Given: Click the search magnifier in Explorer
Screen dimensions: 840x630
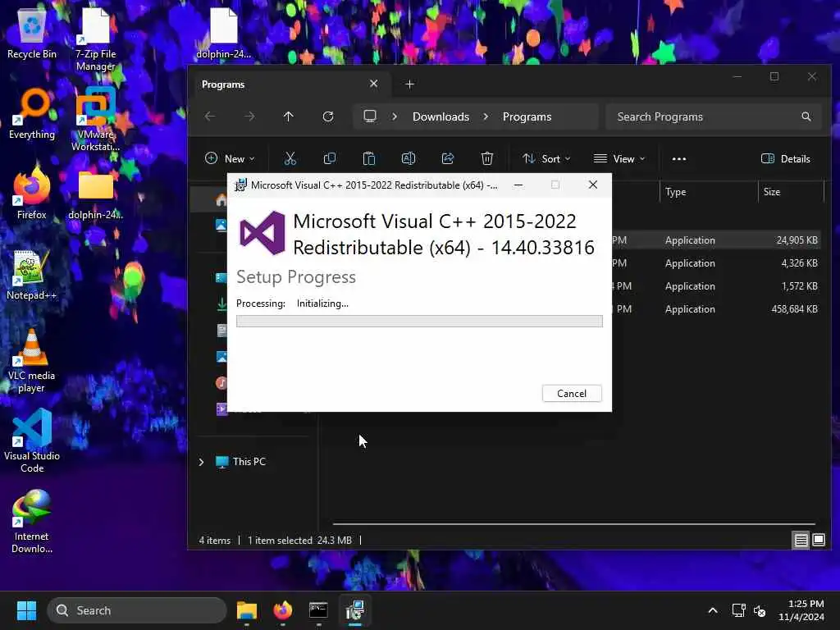Looking at the screenshot, I should pyautogui.click(x=806, y=116).
